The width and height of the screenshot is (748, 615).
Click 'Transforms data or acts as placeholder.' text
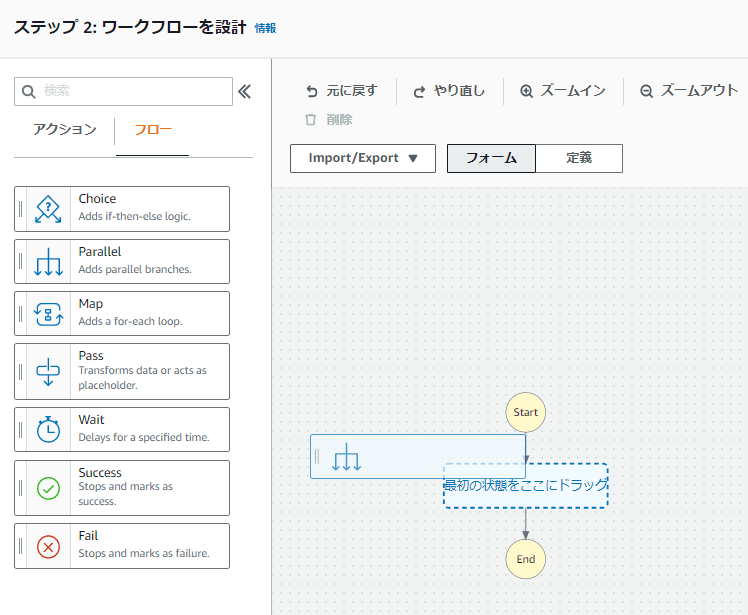pos(142,377)
